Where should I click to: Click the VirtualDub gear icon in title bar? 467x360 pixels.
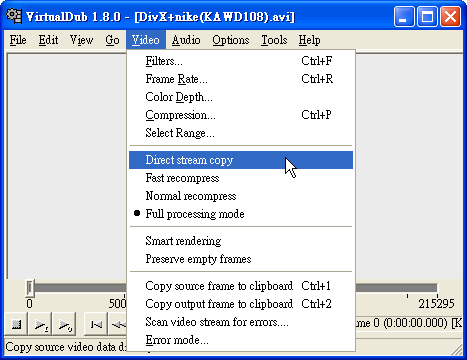[14, 16]
